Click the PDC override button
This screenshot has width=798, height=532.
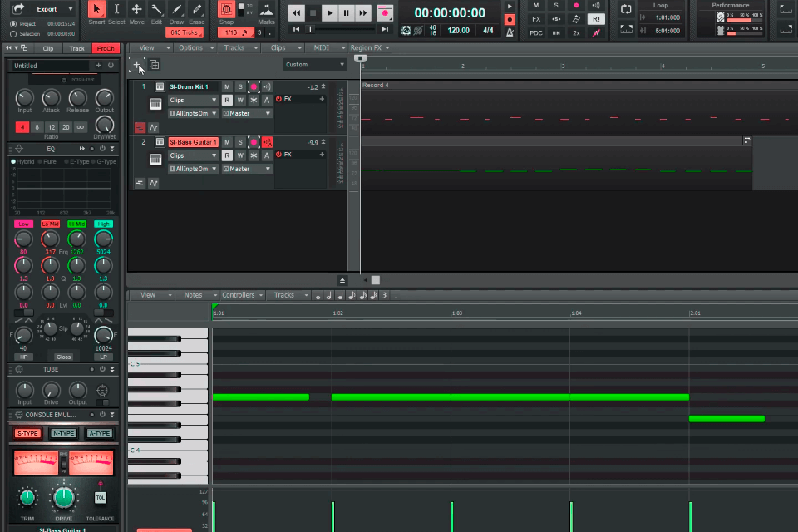point(536,33)
